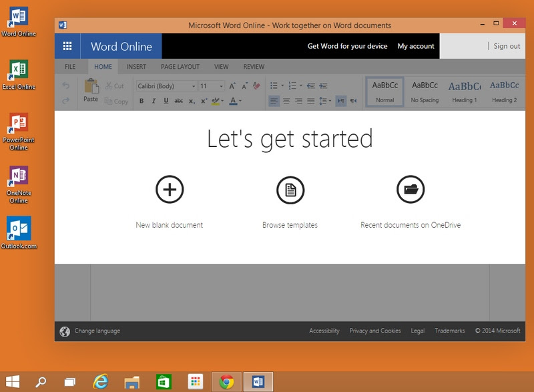
Task: Expand the line spacing dropdown arrow
Action: [x=330, y=101]
